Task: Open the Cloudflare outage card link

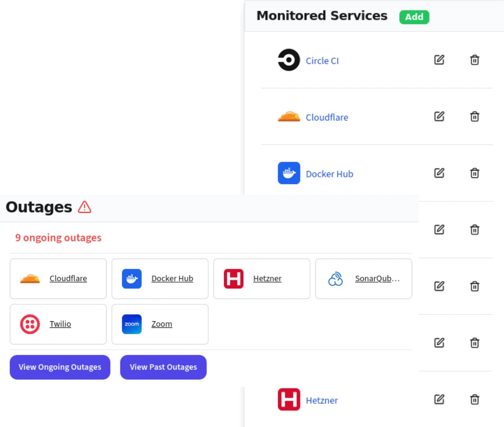Action: click(68, 279)
